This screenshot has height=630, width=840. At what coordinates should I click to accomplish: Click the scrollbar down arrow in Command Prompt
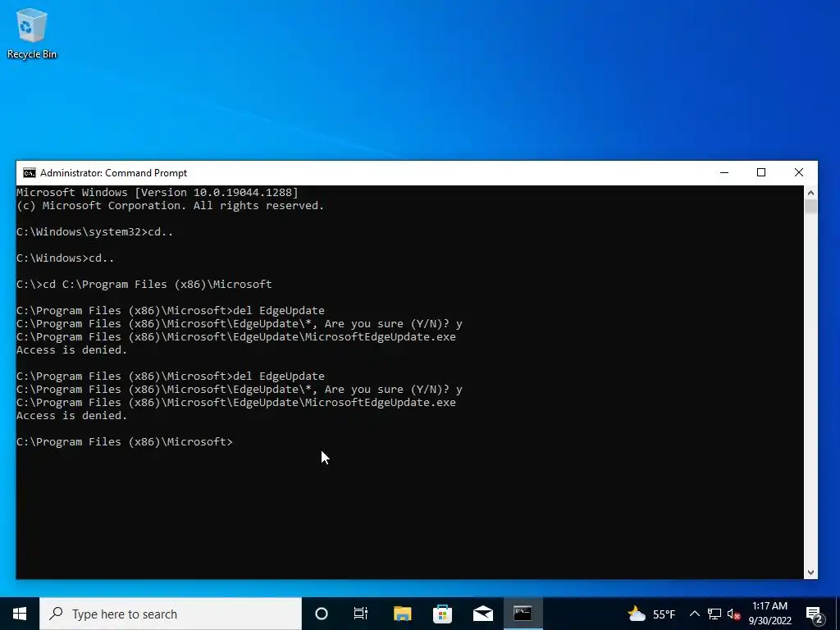[810, 572]
